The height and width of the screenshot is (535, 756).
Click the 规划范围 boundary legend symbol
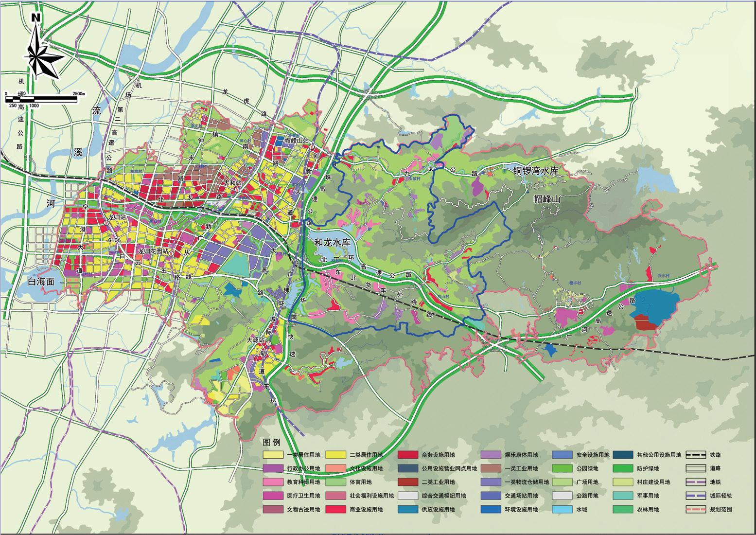(x=695, y=510)
